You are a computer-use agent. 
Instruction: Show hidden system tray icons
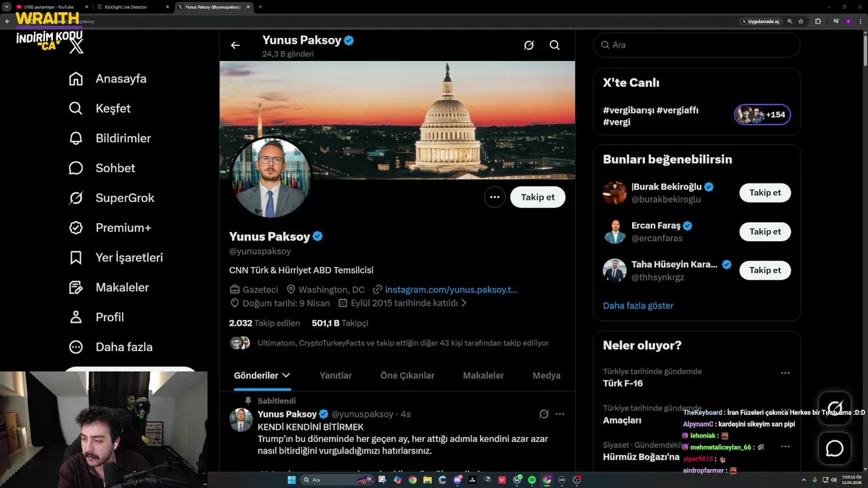click(x=804, y=480)
